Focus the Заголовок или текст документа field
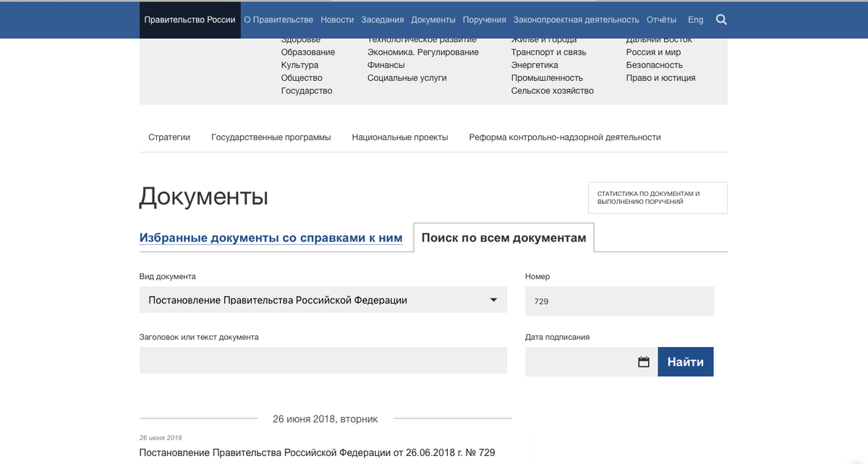The height and width of the screenshot is (464, 868). pyautogui.click(x=323, y=361)
